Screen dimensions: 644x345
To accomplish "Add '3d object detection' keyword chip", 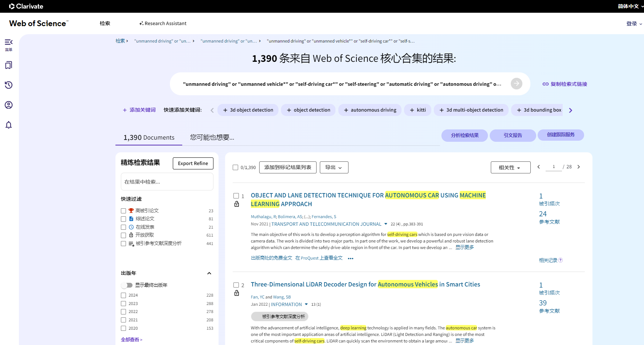I will (x=248, y=110).
